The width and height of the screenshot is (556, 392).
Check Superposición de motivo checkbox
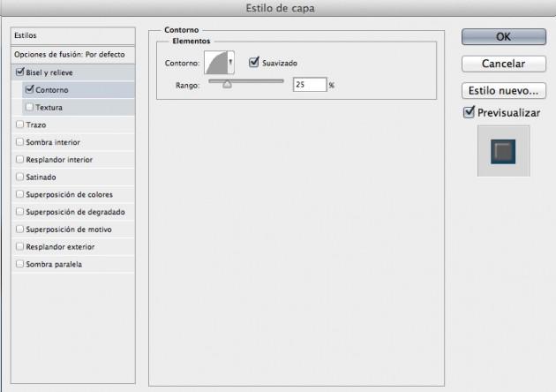19,229
